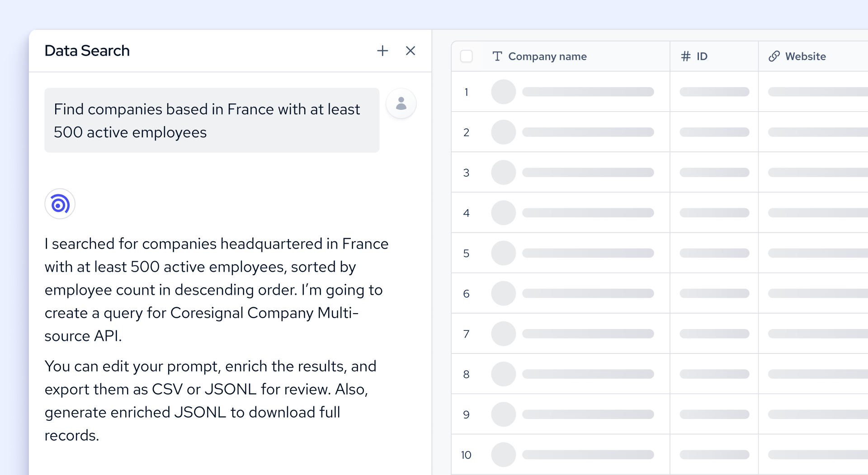Toggle the select-all checkbox in the table header
The height and width of the screenshot is (475, 868).
click(466, 56)
